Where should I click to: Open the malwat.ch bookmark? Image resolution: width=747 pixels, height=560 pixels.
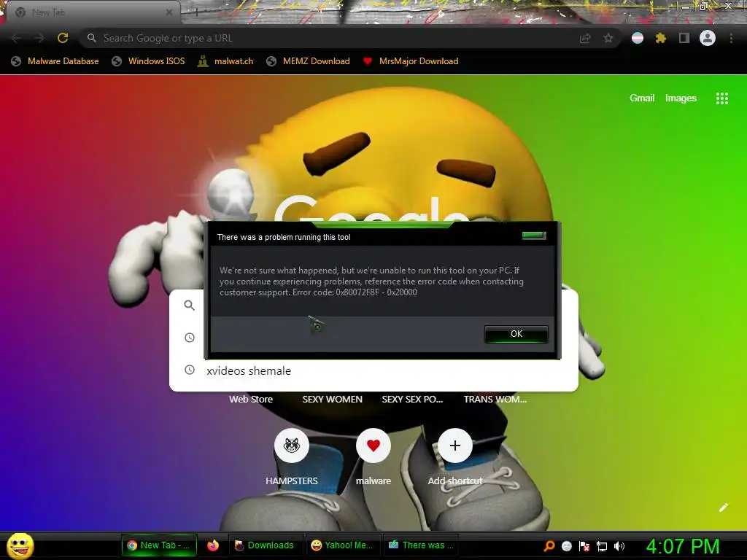pos(225,61)
